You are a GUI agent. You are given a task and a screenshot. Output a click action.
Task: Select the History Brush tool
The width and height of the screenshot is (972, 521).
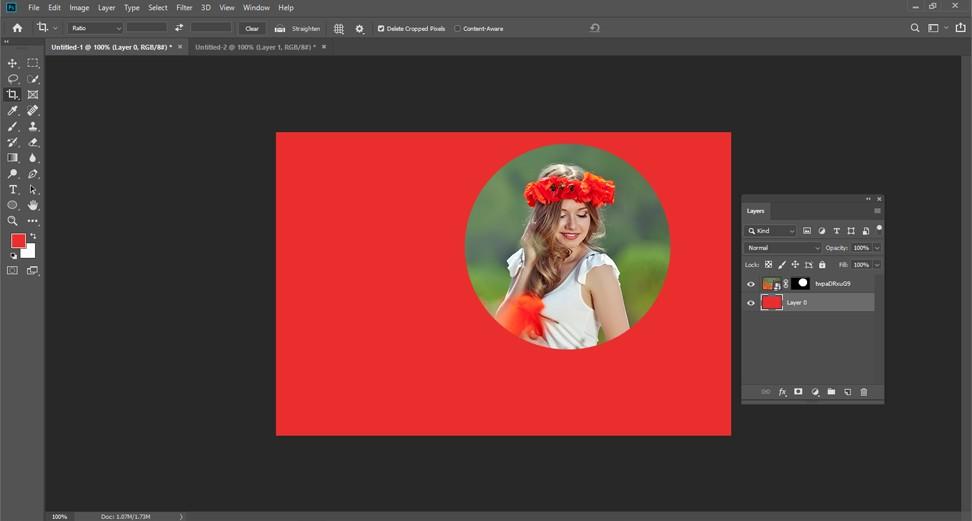[12, 142]
